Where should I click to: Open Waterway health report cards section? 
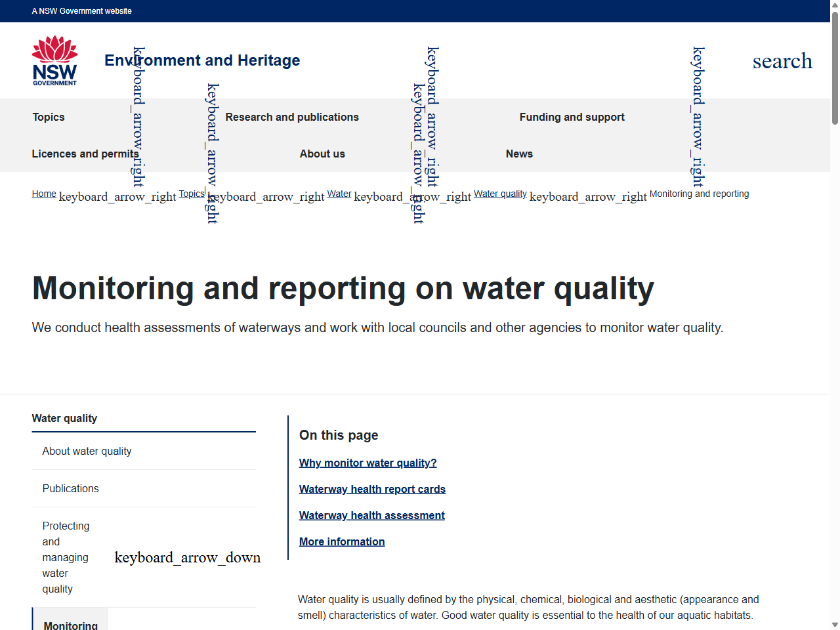[372, 489]
